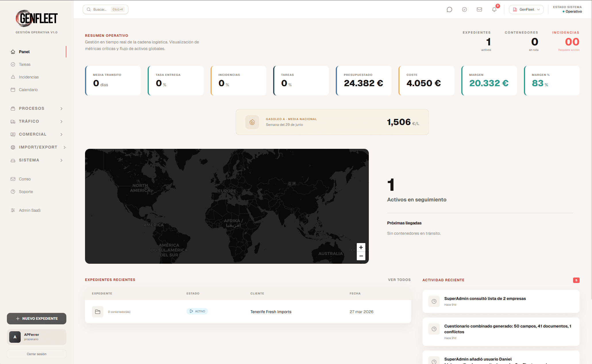Click the Nuevo Expediente button
Screen dimensions: 592x364
pos(36,319)
